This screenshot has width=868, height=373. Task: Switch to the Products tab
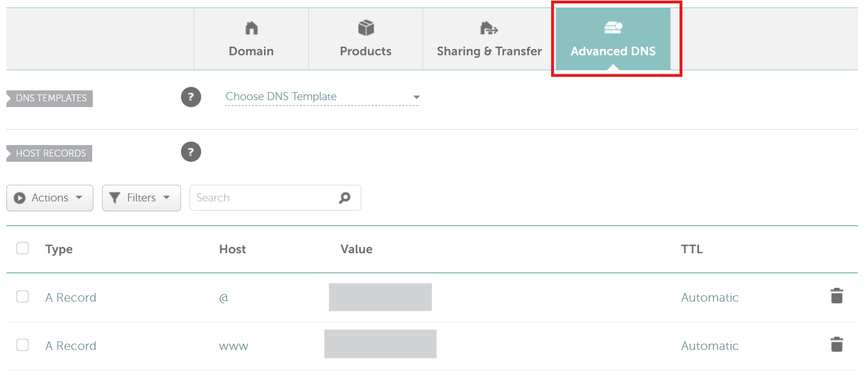point(365,51)
